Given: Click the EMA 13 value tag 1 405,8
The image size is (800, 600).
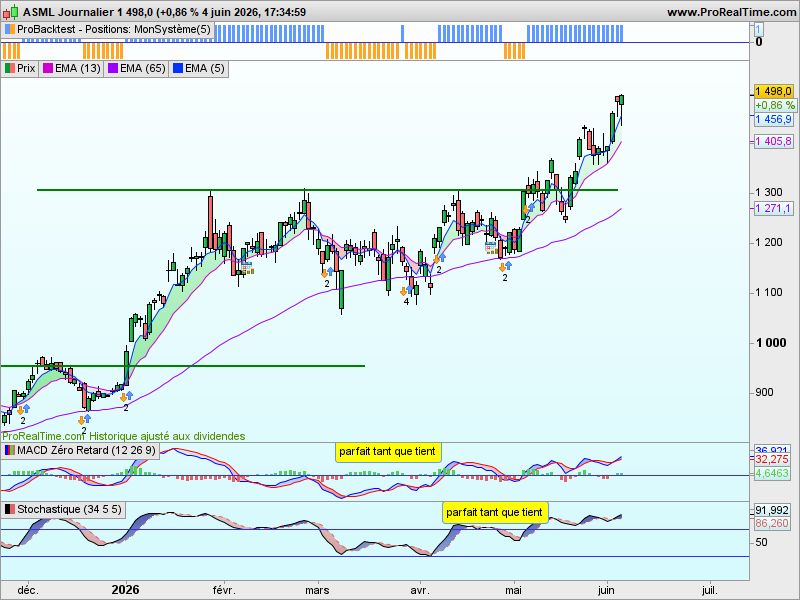Looking at the screenshot, I should 773,141.
